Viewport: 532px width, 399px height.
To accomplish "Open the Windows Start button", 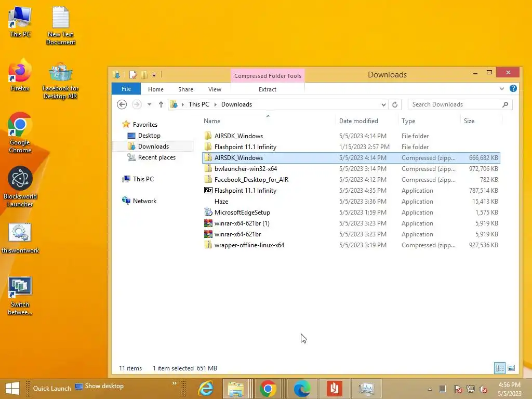I will 12,389.
